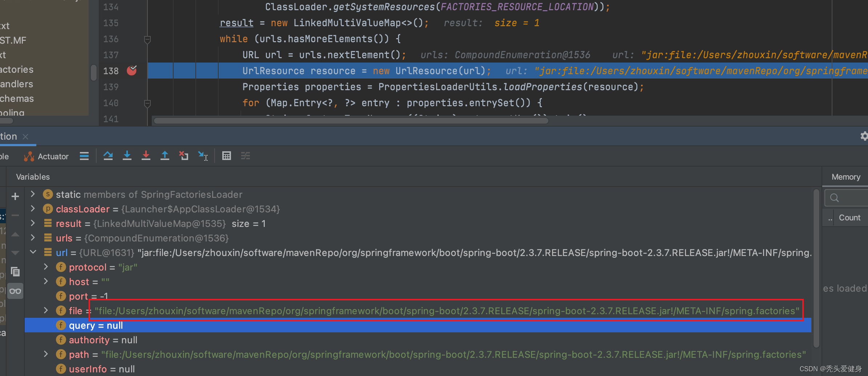Open the Memory panel tab
The width and height of the screenshot is (868, 376).
(845, 177)
